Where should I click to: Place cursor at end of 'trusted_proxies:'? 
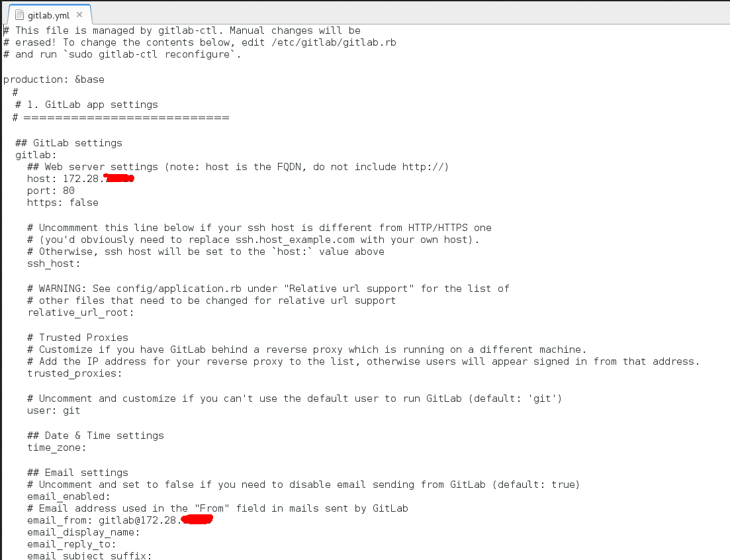122,374
